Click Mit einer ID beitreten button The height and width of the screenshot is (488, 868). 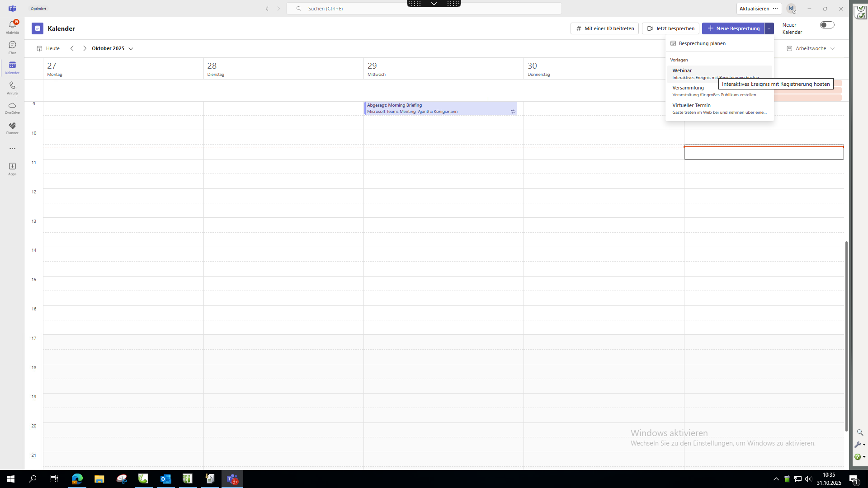(604, 28)
